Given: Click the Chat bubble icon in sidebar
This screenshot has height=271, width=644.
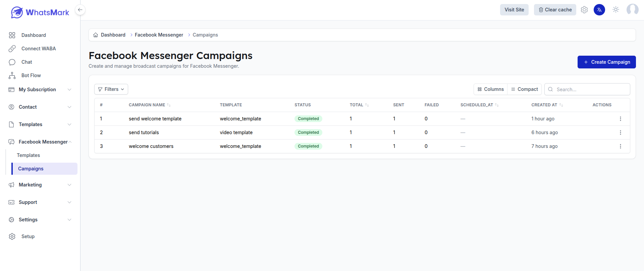Looking at the screenshot, I should [12, 62].
